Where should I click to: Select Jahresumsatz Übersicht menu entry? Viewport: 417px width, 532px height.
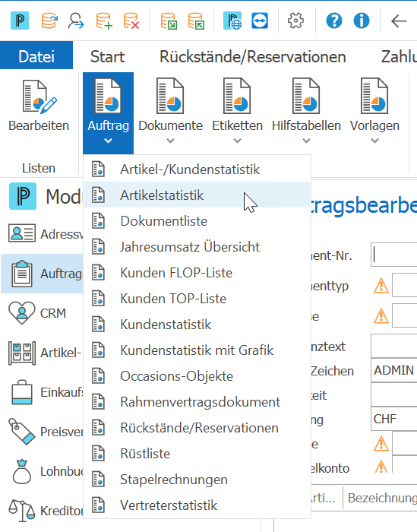197,247
